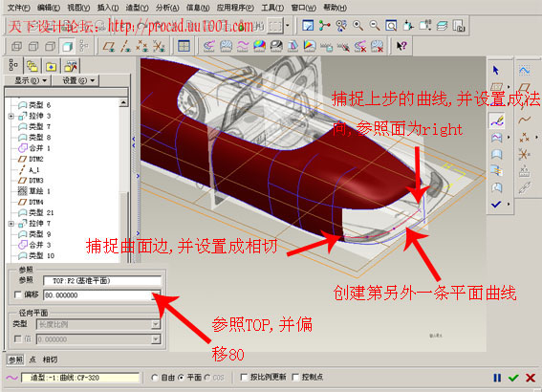
Task: Open the context help pointer tool
Action: click(401, 46)
